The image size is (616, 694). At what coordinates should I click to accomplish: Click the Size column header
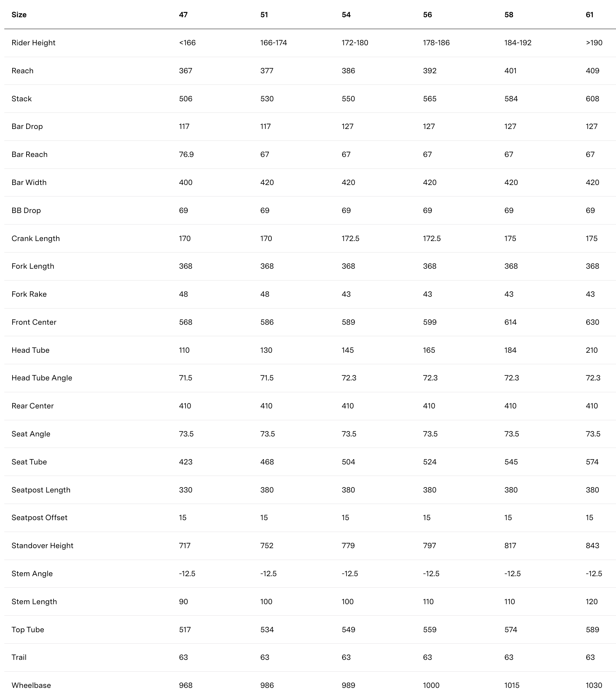click(x=19, y=15)
